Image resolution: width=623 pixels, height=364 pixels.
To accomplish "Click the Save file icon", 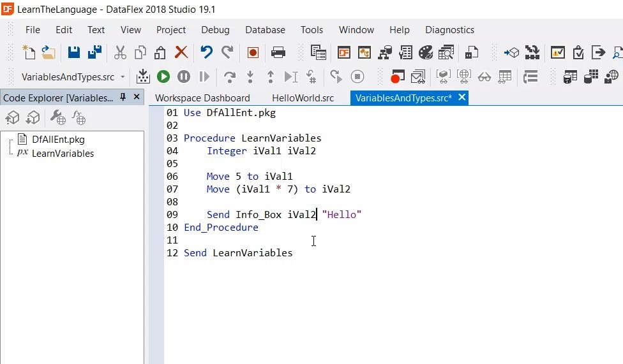I will click(x=74, y=52).
